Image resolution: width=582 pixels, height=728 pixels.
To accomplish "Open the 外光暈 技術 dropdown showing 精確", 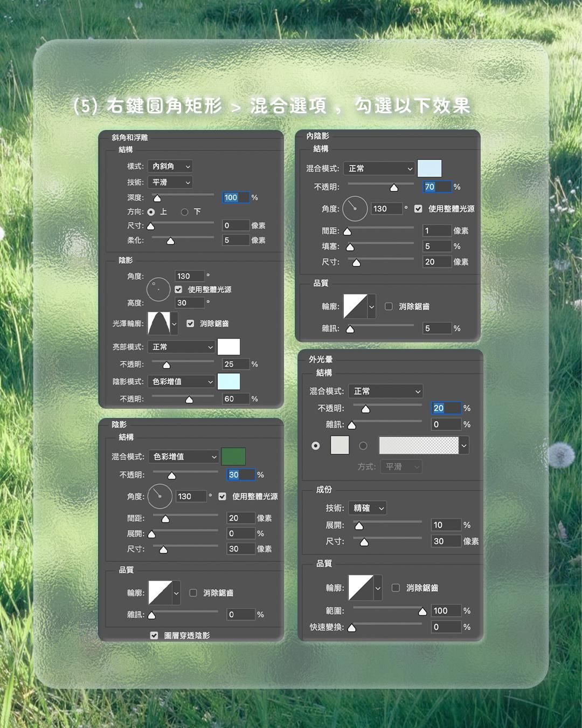I will coord(368,508).
